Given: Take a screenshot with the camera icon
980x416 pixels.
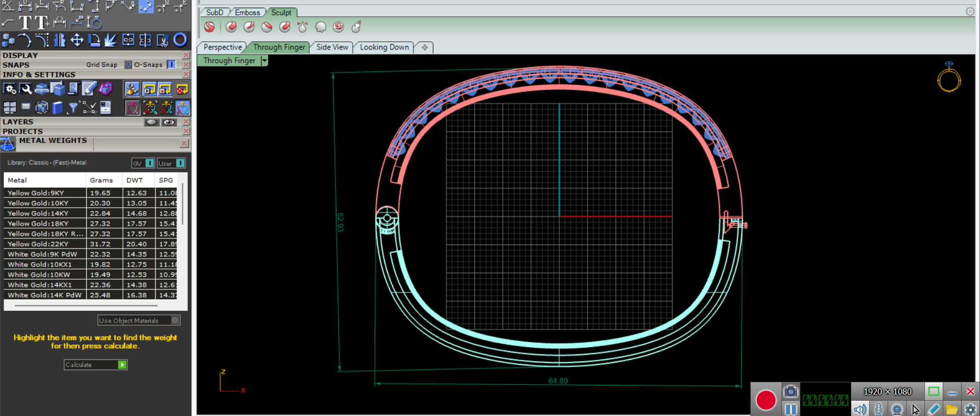Looking at the screenshot, I should (791, 391).
